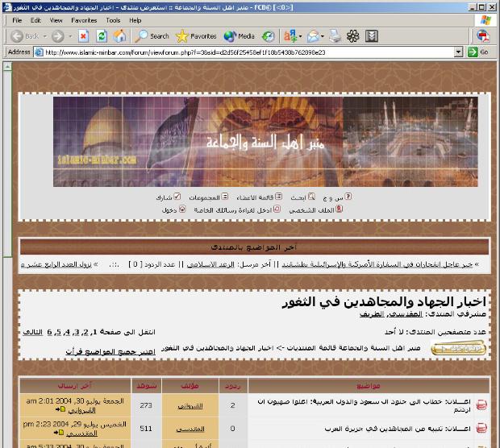Open the announcement topic with 273 views
This screenshot has width=500, height=448.
click(x=364, y=405)
